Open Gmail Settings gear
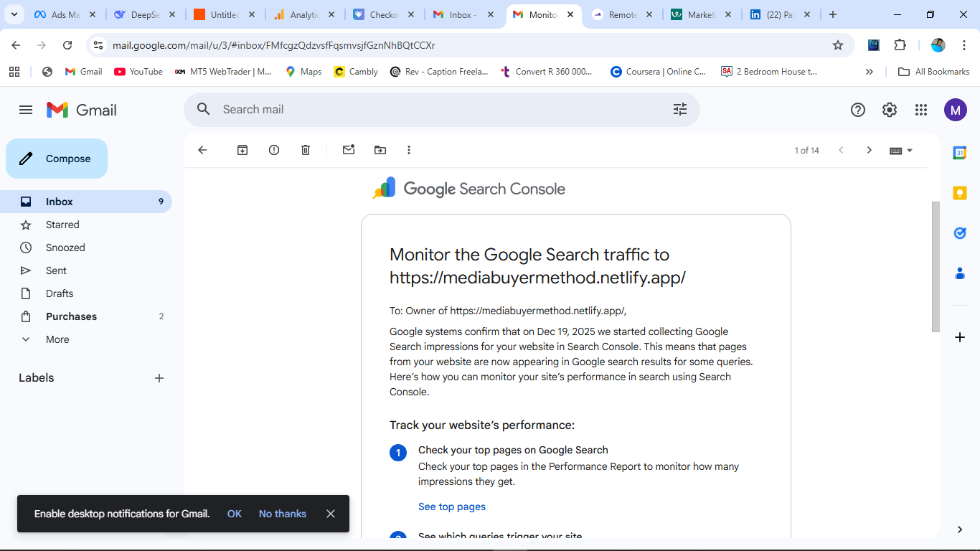980x551 pixels. pyautogui.click(x=890, y=110)
